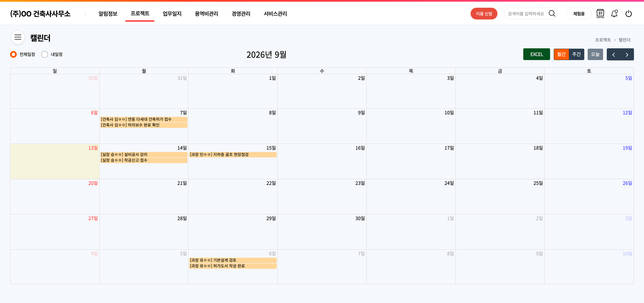Open 업무일지 menu
The image size is (644, 303).
click(172, 14)
